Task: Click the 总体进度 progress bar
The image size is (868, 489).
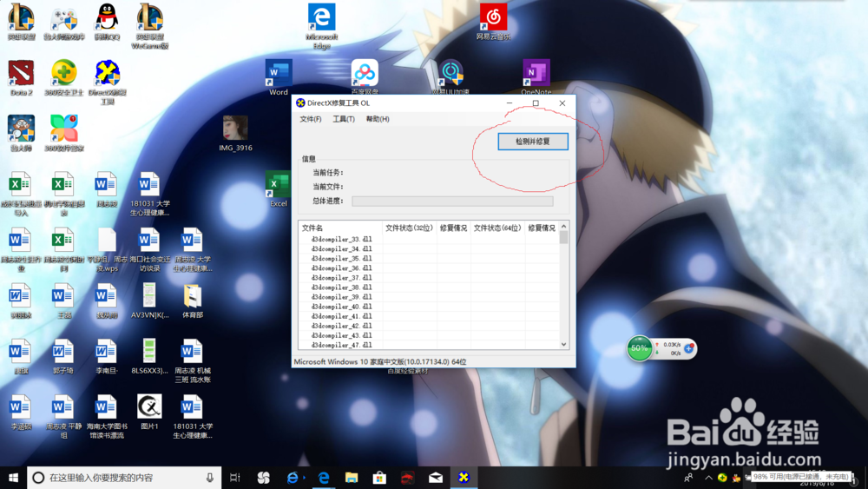Action: (x=452, y=201)
